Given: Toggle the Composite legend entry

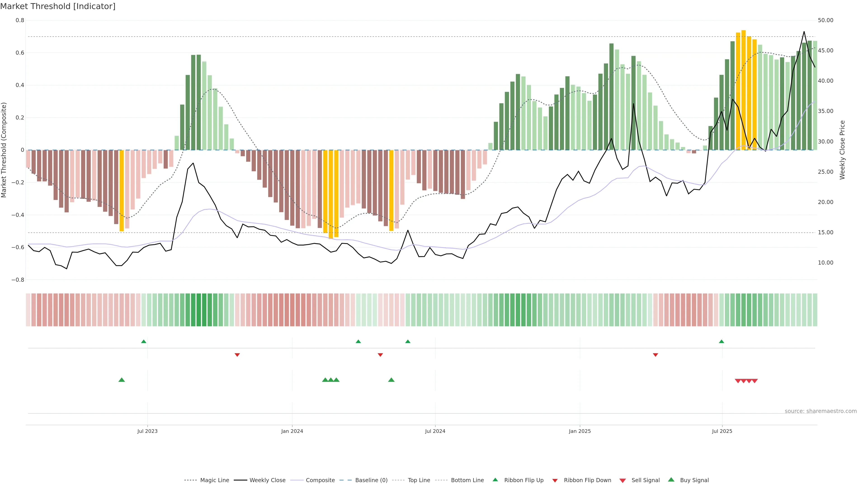Looking at the screenshot, I should (x=320, y=480).
